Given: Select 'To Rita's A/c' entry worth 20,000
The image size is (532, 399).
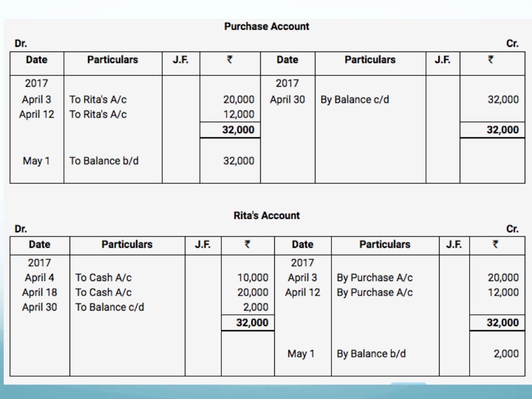Looking at the screenshot, I should click(98, 99).
